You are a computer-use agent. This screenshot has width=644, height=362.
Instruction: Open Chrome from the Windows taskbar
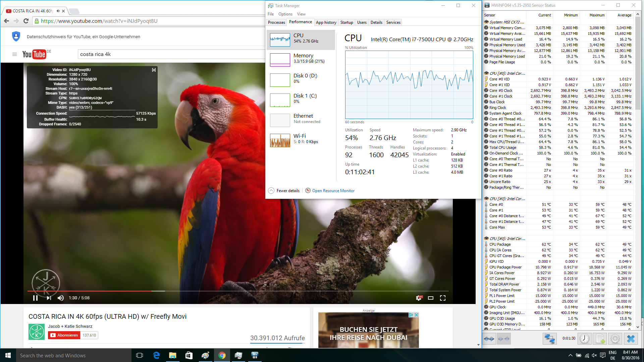pyautogui.click(x=222, y=355)
